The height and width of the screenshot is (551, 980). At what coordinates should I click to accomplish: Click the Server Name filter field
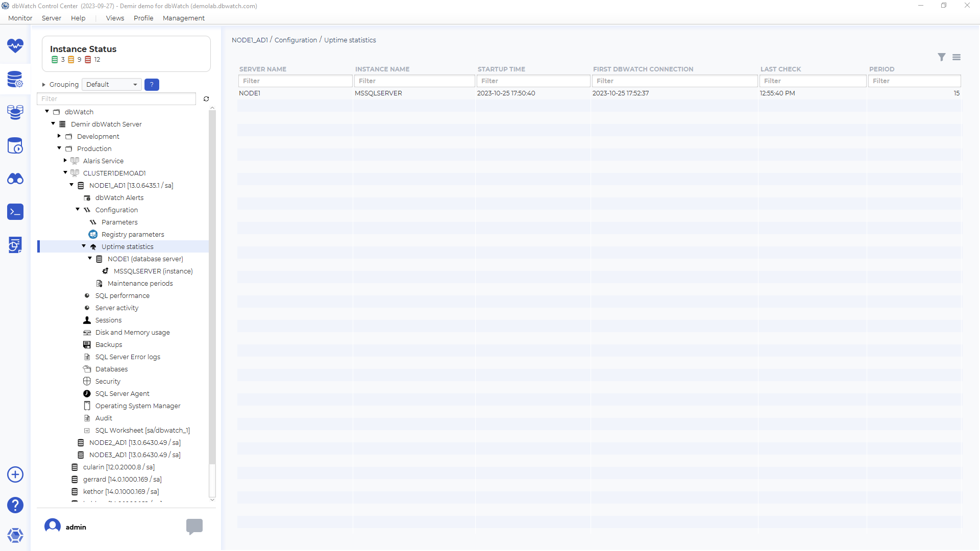[295, 81]
